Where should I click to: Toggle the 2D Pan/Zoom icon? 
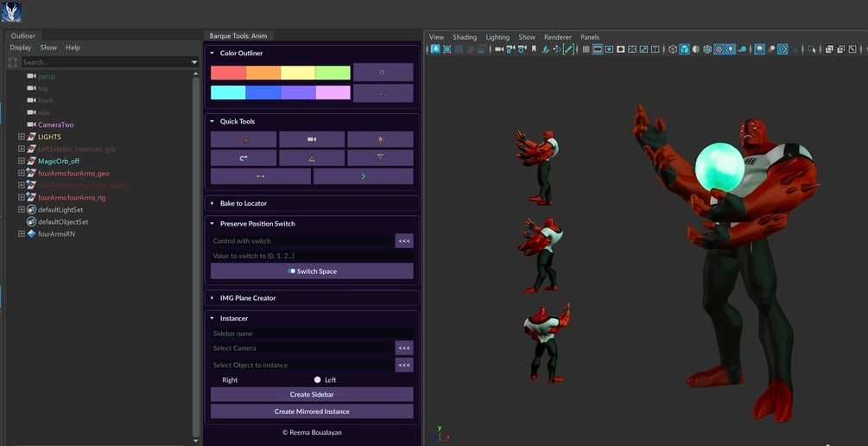click(x=556, y=48)
